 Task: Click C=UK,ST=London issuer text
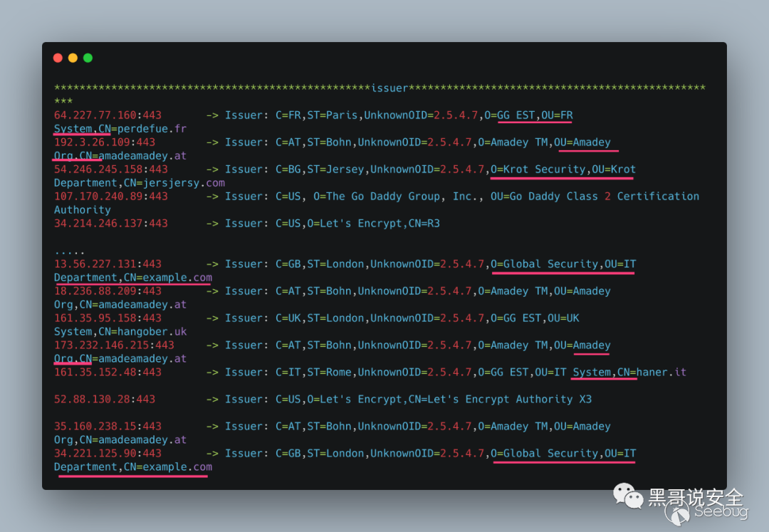(320, 318)
